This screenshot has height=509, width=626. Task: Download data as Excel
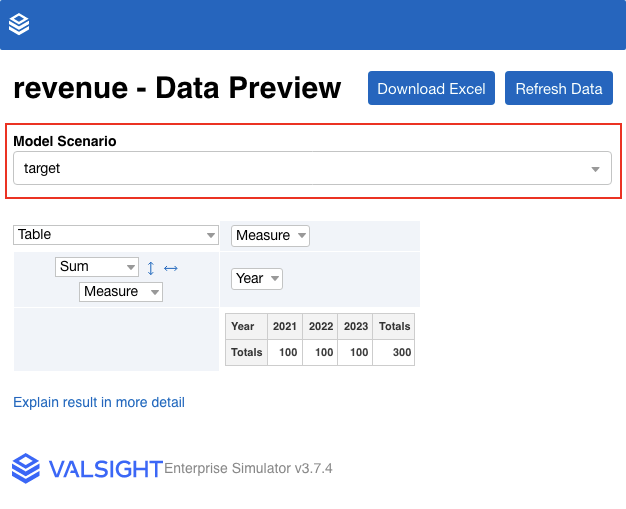click(431, 88)
